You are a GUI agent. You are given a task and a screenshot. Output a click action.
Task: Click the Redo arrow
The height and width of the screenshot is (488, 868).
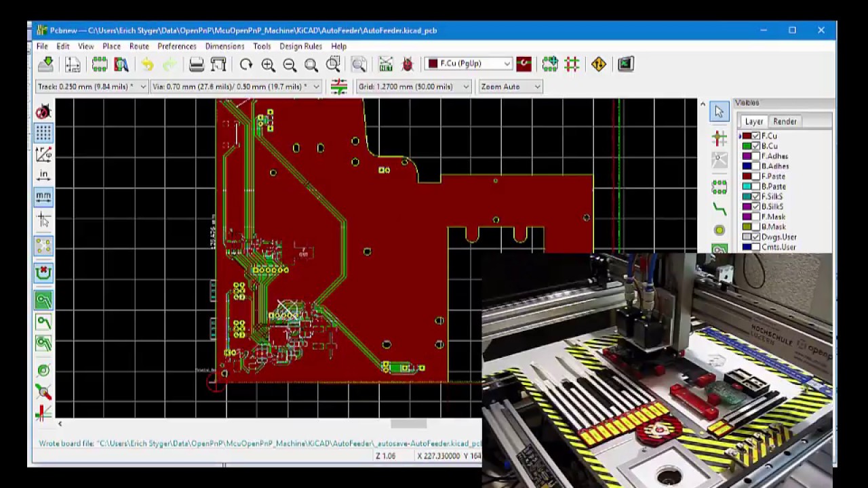click(x=170, y=64)
